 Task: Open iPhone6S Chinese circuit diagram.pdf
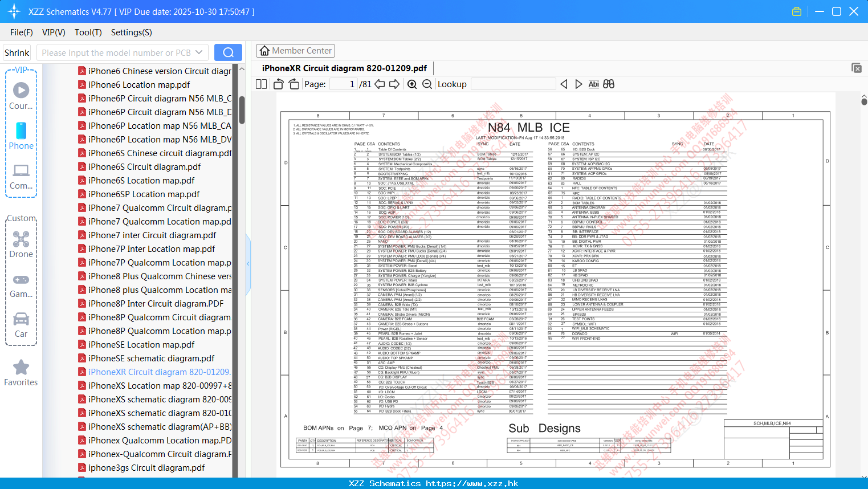160,153
